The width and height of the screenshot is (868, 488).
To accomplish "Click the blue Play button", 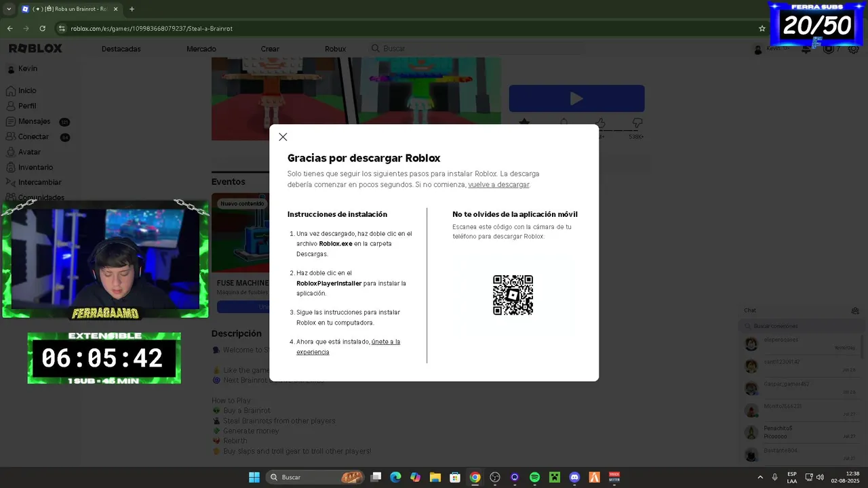I will click(576, 98).
